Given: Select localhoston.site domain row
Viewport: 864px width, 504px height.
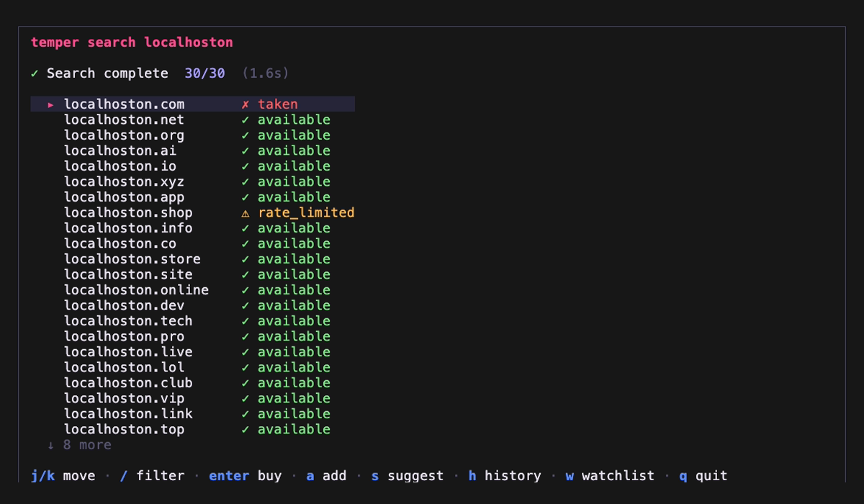Looking at the screenshot, I should (192, 274).
